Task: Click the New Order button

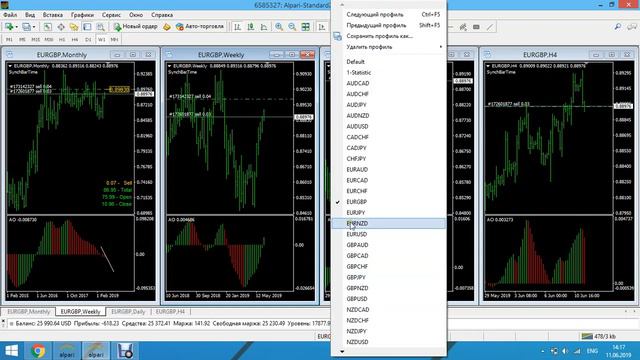Action: click(x=136, y=27)
